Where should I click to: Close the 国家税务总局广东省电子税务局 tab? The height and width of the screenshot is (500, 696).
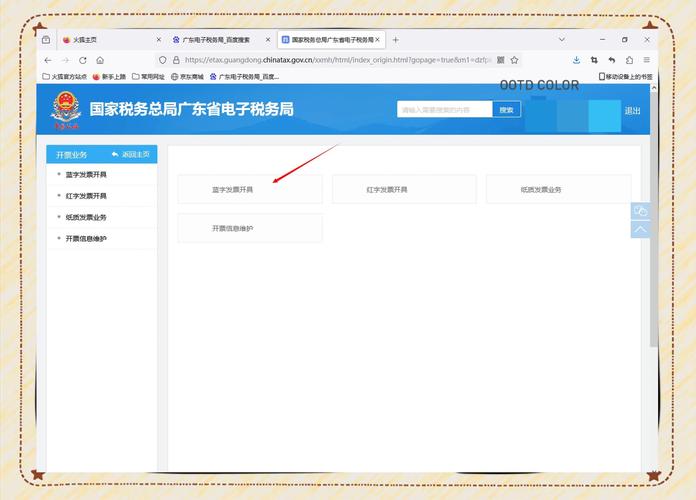pyautogui.click(x=377, y=40)
